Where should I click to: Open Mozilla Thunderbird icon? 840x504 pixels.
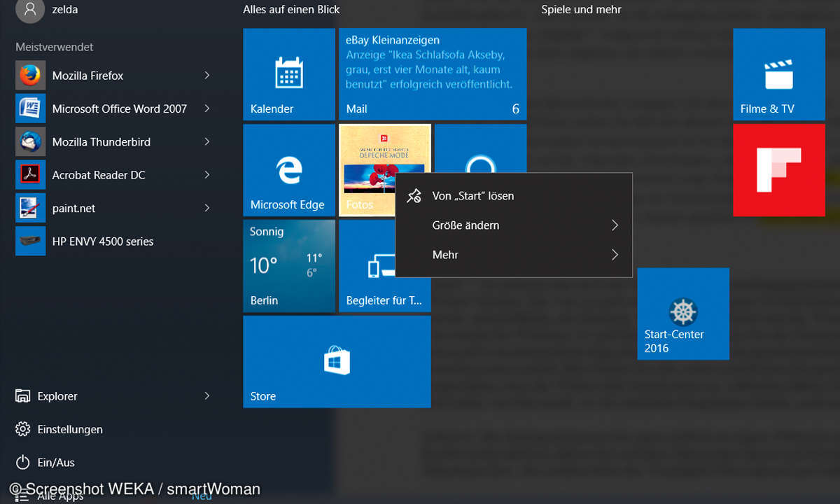[x=30, y=141]
